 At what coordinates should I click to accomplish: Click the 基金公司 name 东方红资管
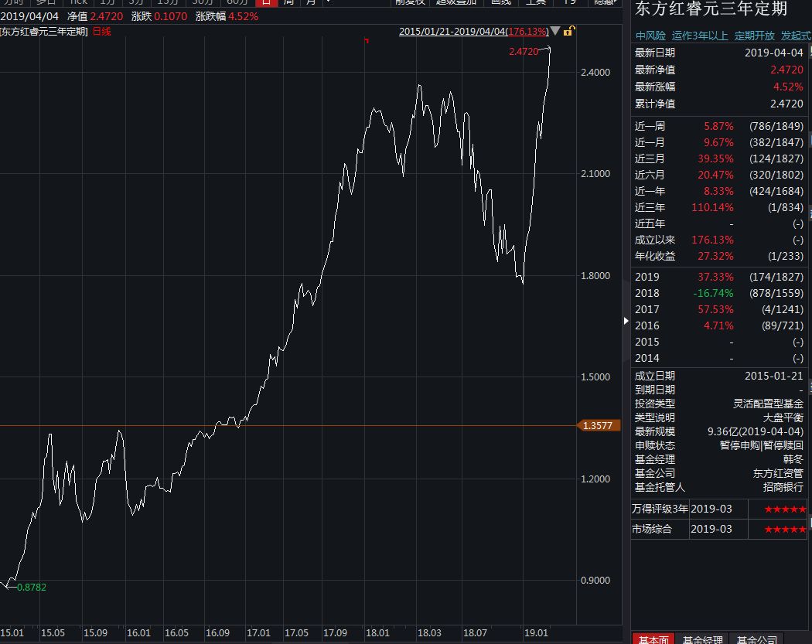[x=778, y=473]
